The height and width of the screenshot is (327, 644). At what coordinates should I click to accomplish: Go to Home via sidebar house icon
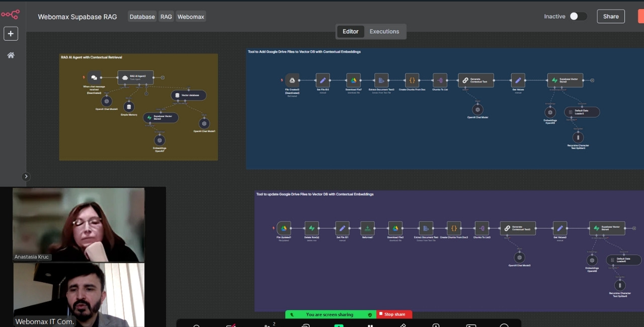click(11, 55)
